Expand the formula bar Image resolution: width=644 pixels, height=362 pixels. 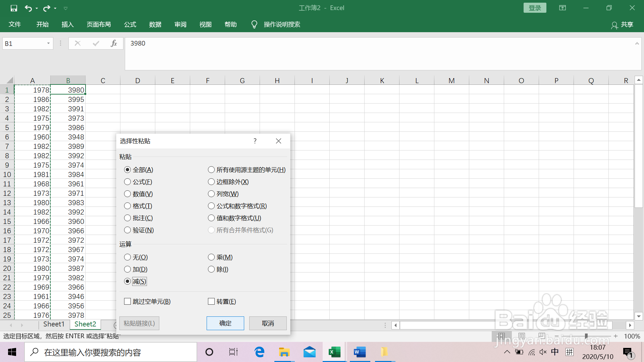(637, 43)
